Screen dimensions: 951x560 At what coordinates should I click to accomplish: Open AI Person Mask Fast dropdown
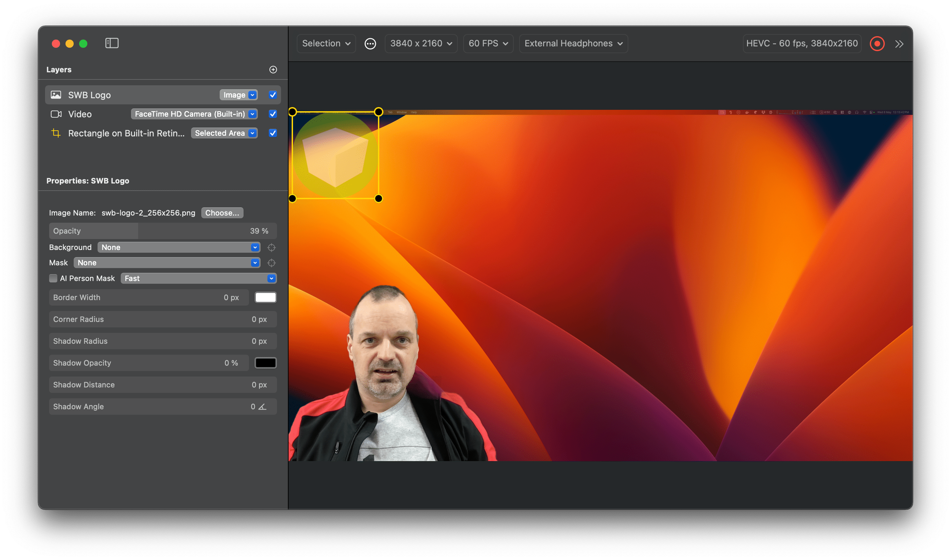(199, 279)
